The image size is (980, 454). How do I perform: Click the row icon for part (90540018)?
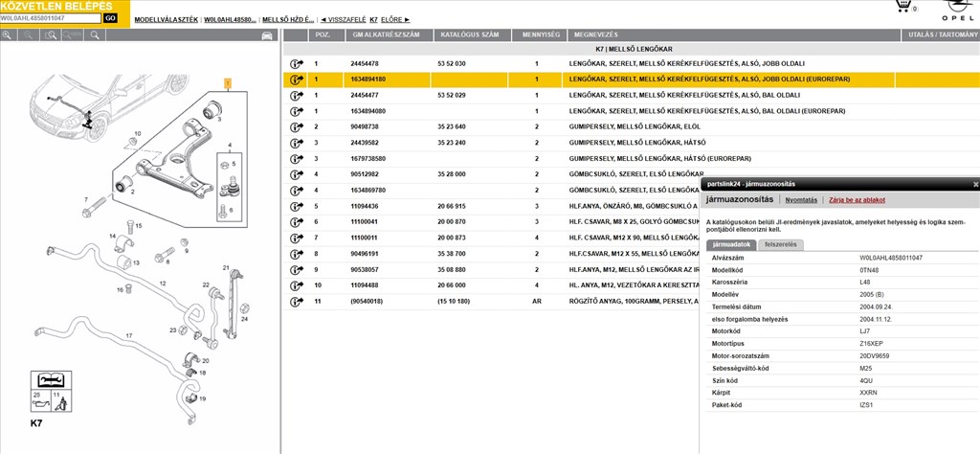click(x=296, y=301)
